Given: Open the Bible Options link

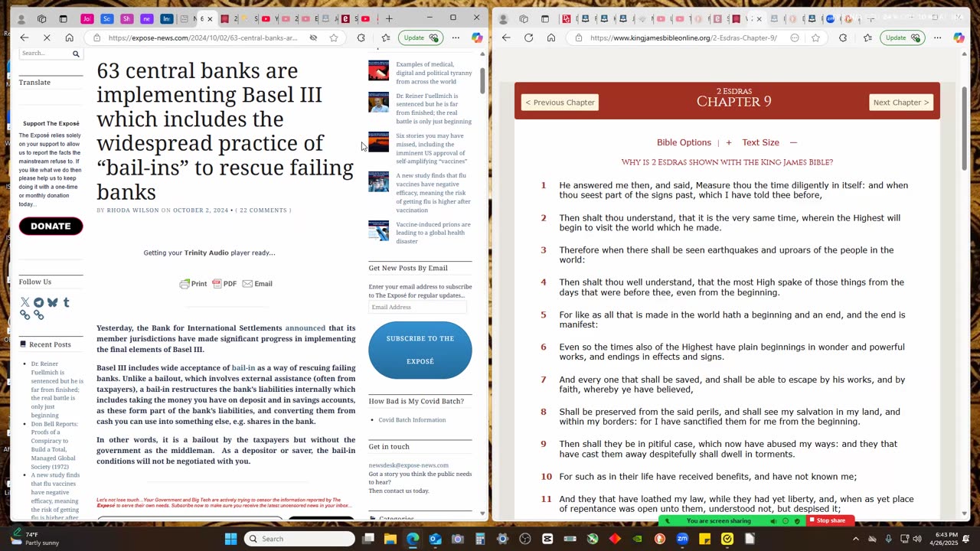Looking at the screenshot, I should pyautogui.click(x=684, y=142).
